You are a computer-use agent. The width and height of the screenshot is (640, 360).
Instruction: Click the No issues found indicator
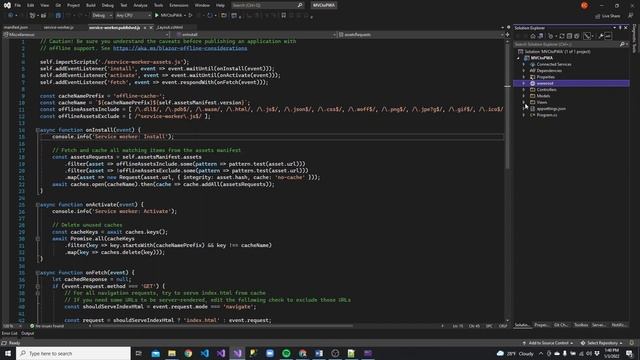(47, 326)
